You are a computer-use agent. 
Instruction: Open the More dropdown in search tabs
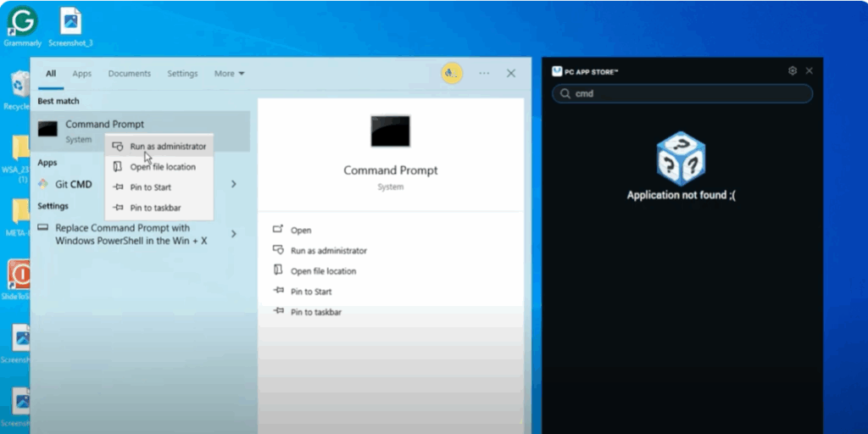tap(229, 74)
